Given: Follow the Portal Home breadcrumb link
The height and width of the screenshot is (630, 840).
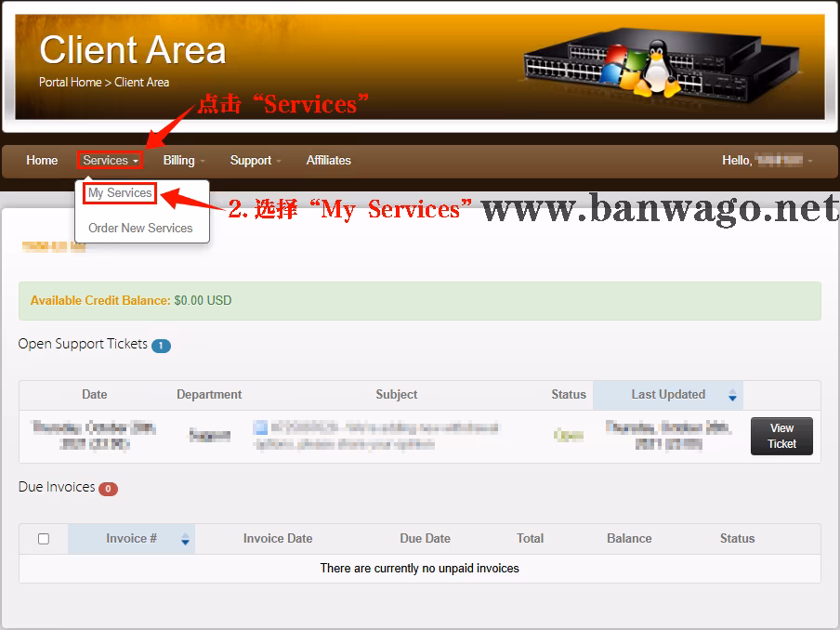Looking at the screenshot, I should pos(70,82).
